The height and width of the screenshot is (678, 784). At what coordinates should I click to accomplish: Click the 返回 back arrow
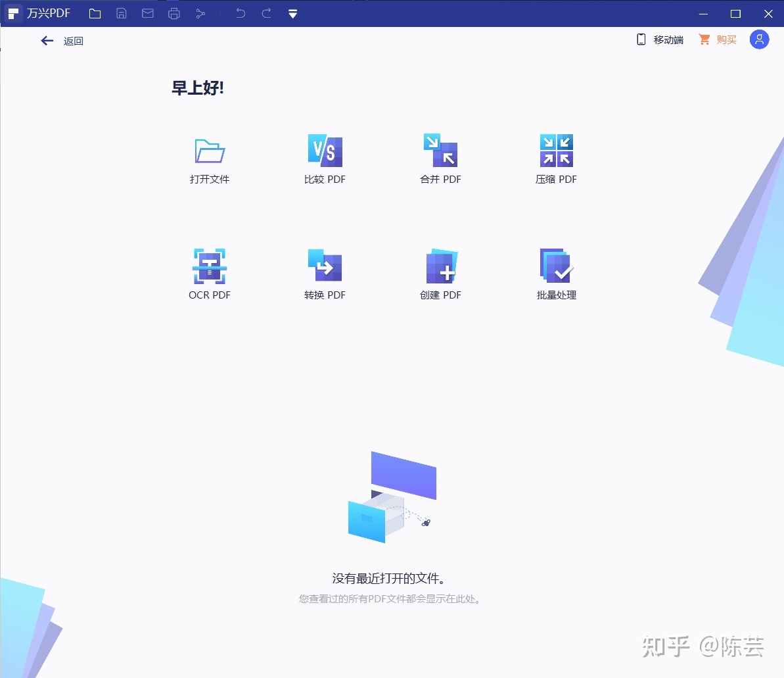(x=47, y=41)
